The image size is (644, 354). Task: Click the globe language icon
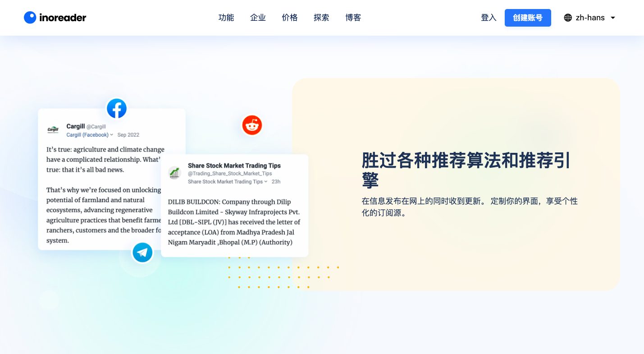(568, 18)
